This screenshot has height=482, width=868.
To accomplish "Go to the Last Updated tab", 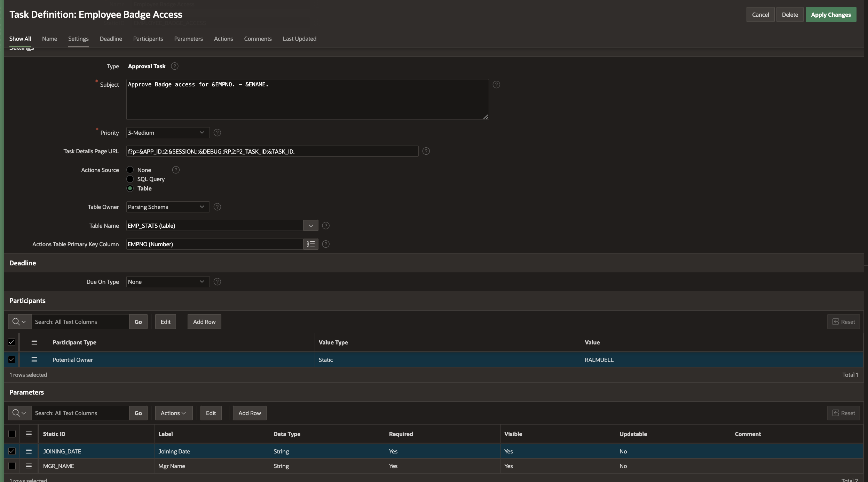I will 299,39.
